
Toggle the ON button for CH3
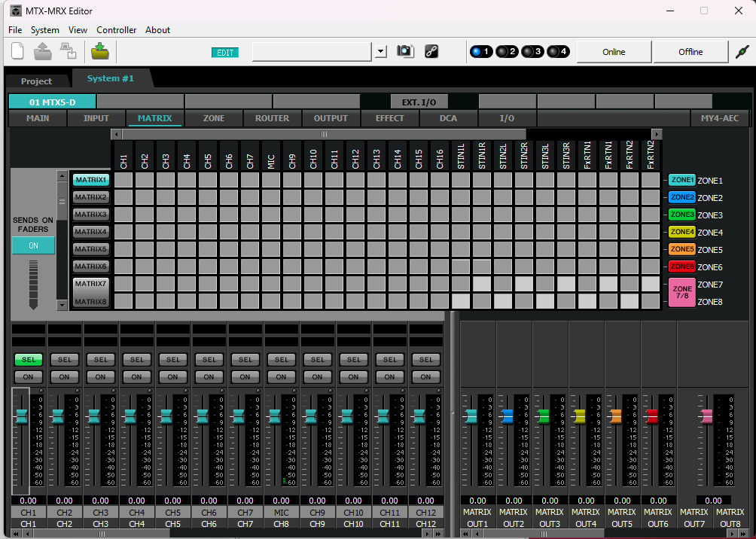(100, 376)
